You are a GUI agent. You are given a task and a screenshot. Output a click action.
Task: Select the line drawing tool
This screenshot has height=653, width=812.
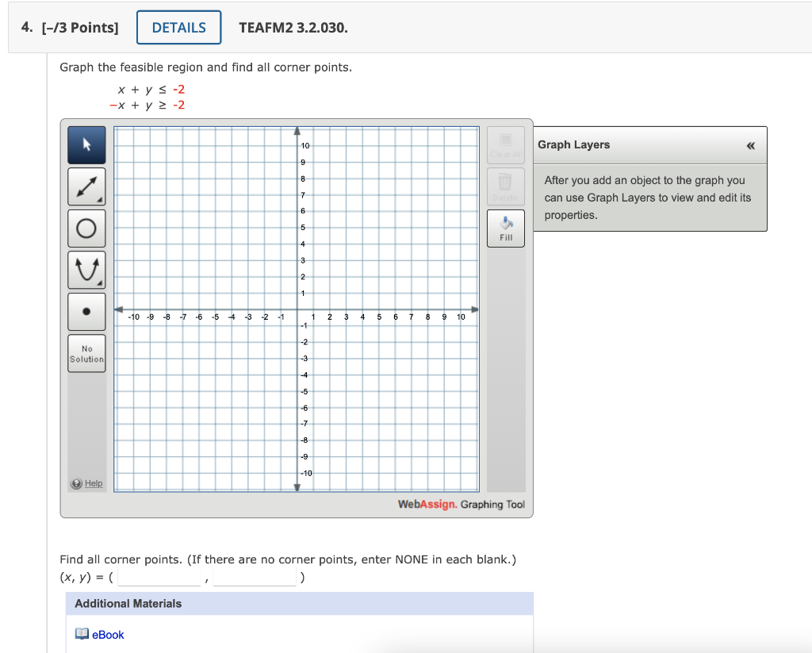(x=86, y=186)
